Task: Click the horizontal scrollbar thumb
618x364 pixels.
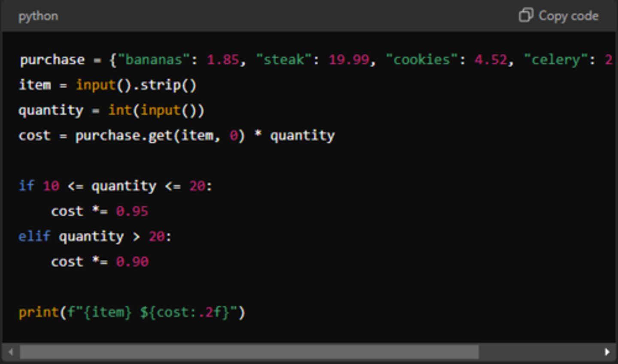Action: coord(249,352)
